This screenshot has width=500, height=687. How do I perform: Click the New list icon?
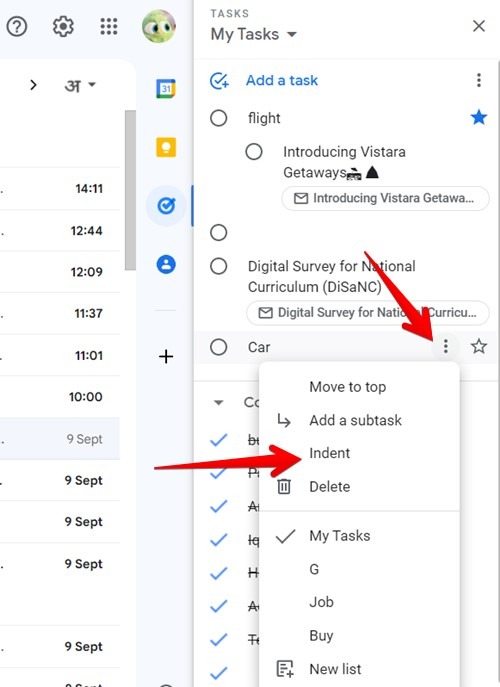[284, 669]
